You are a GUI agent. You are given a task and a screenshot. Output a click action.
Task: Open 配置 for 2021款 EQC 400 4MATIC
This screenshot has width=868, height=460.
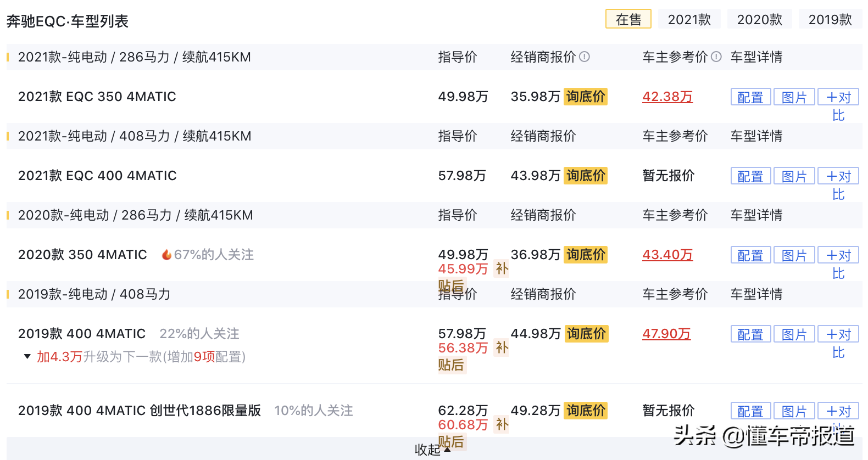[x=750, y=176]
